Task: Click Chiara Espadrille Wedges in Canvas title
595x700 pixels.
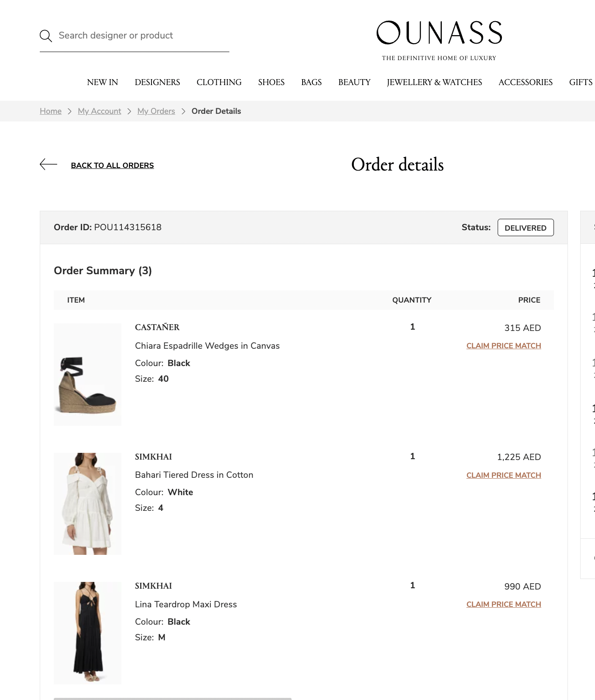Action: [207, 346]
